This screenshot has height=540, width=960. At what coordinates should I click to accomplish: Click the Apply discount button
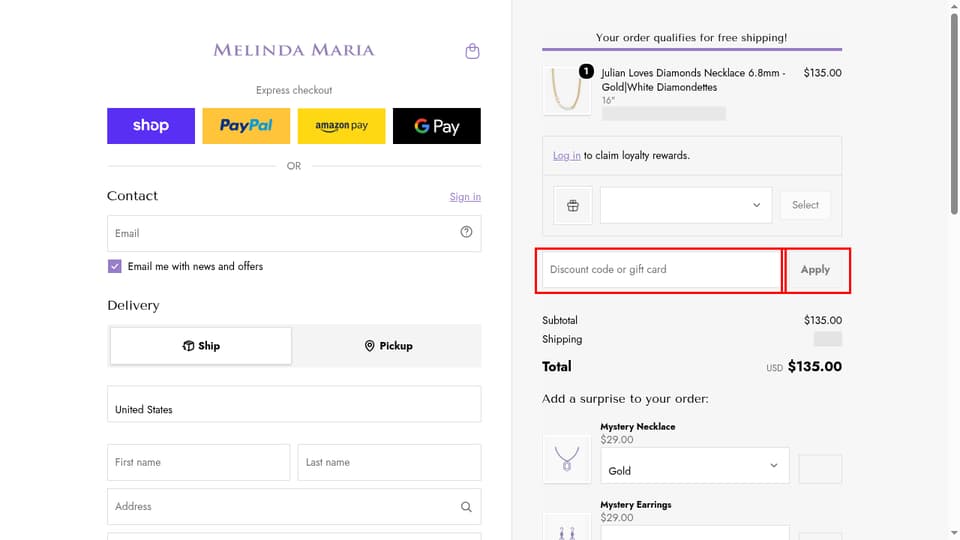point(816,270)
